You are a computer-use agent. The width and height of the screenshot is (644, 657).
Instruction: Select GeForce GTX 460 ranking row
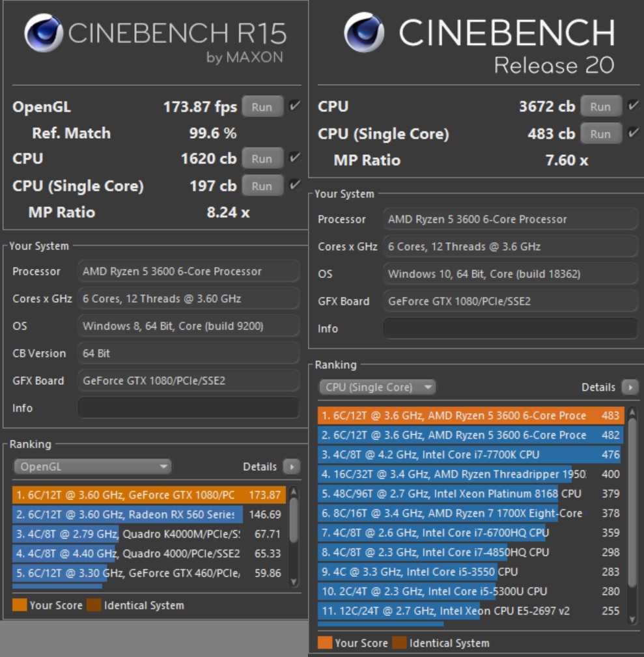(149, 573)
